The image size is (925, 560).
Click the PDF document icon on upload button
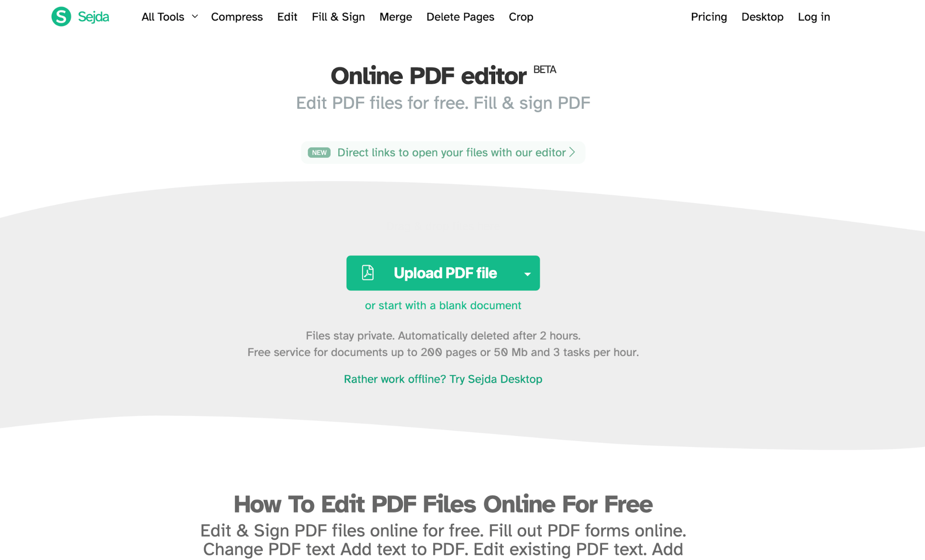[368, 273]
